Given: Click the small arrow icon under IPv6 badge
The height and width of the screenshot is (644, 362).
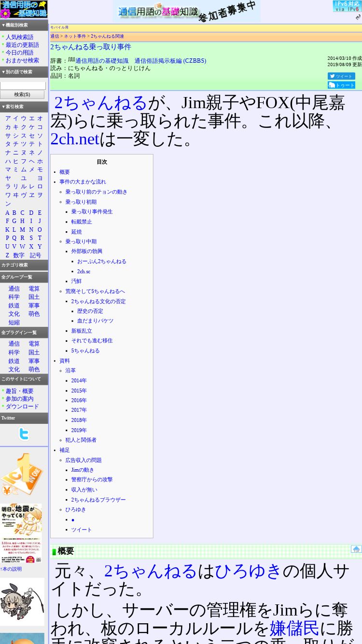Looking at the screenshot, I should click(x=358, y=17).
